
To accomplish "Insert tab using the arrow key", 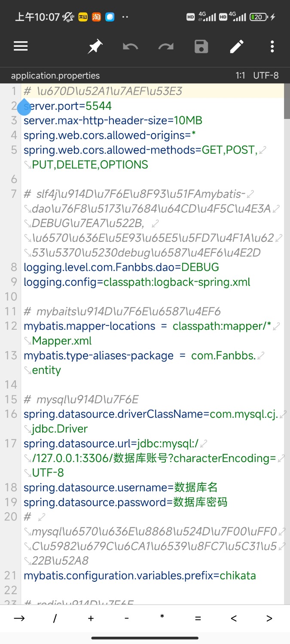I will coord(19,618).
